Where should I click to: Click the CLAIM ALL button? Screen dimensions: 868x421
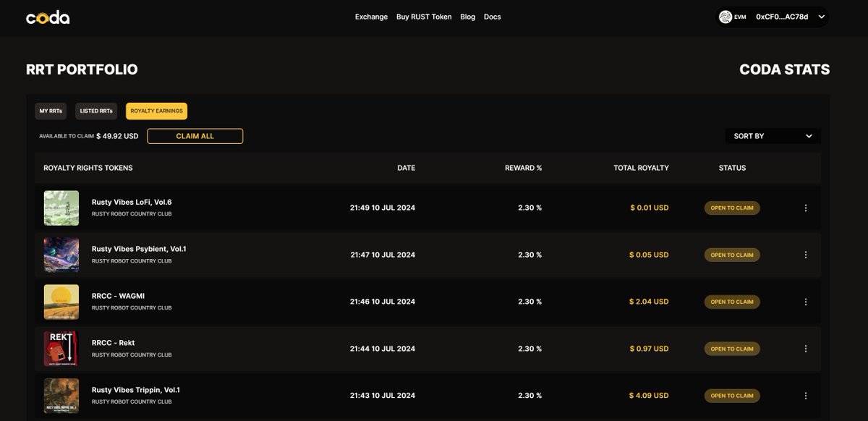(195, 136)
